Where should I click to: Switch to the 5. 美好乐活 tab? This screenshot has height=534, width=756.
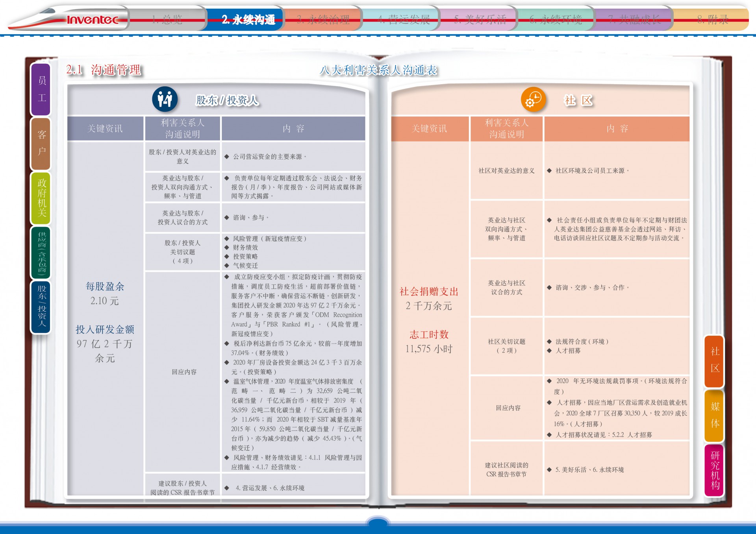tap(480, 19)
